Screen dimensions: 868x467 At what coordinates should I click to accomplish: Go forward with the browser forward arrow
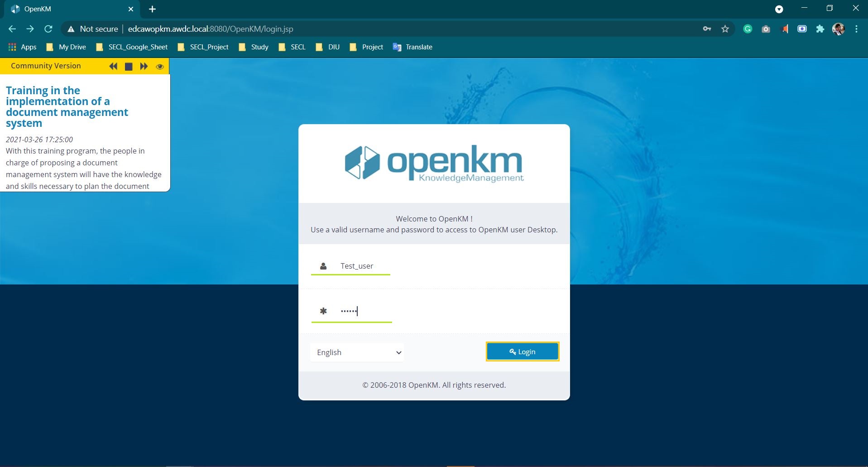(x=30, y=29)
